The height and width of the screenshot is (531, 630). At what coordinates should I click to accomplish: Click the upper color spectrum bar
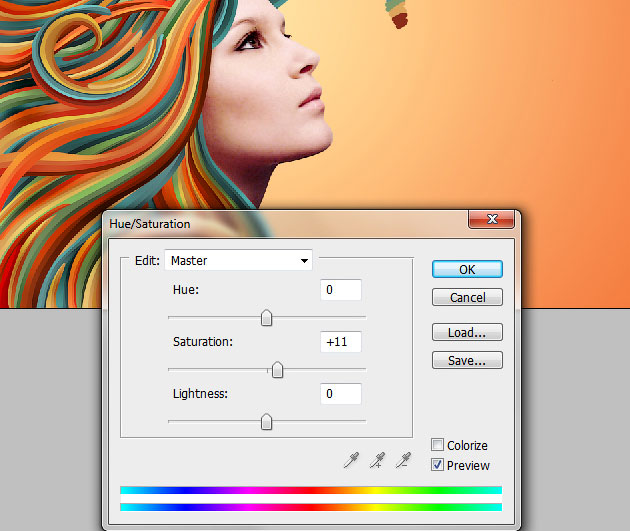click(311, 490)
